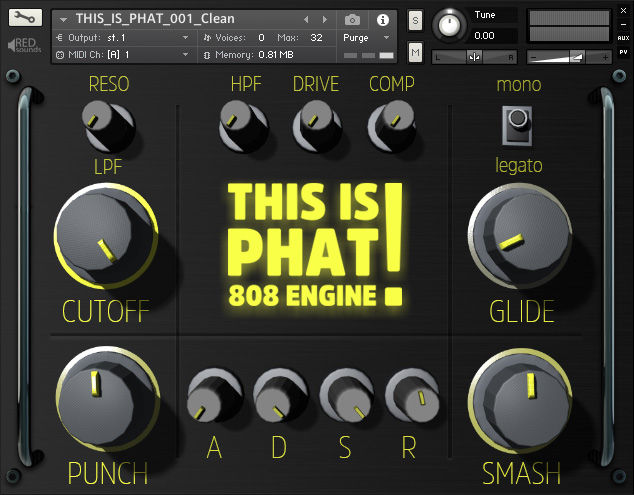Toggle the mono/legato switch
Screen dimensions: 634x495
coord(516,123)
